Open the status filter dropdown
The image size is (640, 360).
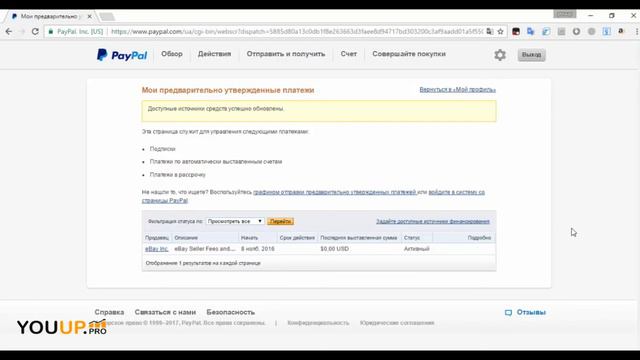[x=235, y=221]
